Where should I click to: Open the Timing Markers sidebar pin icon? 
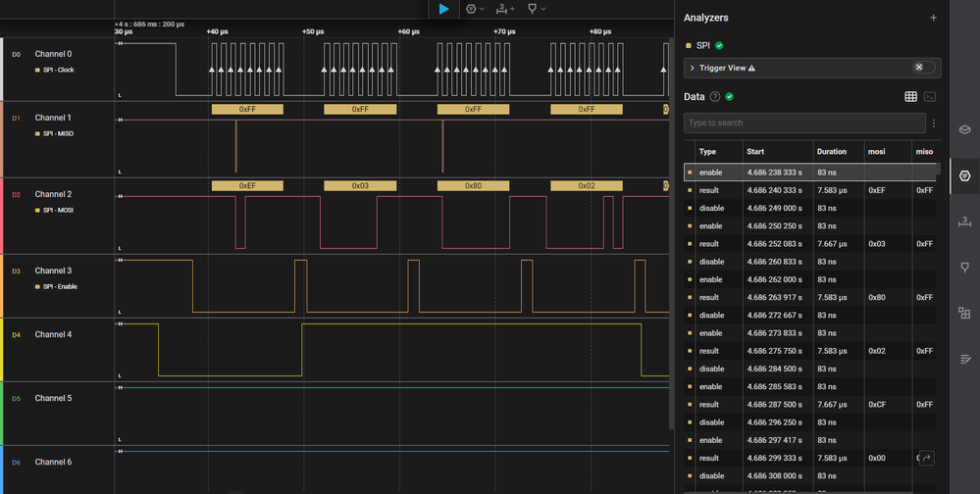click(965, 268)
